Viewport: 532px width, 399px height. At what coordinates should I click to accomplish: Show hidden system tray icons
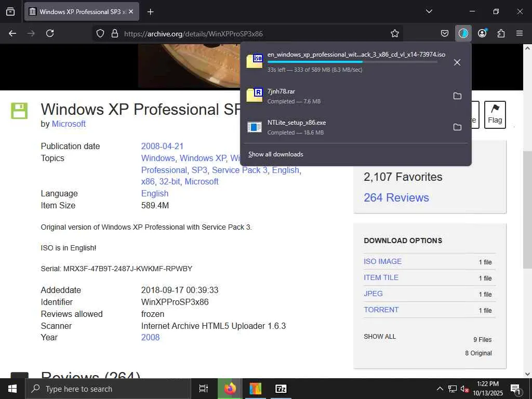[440, 389]
